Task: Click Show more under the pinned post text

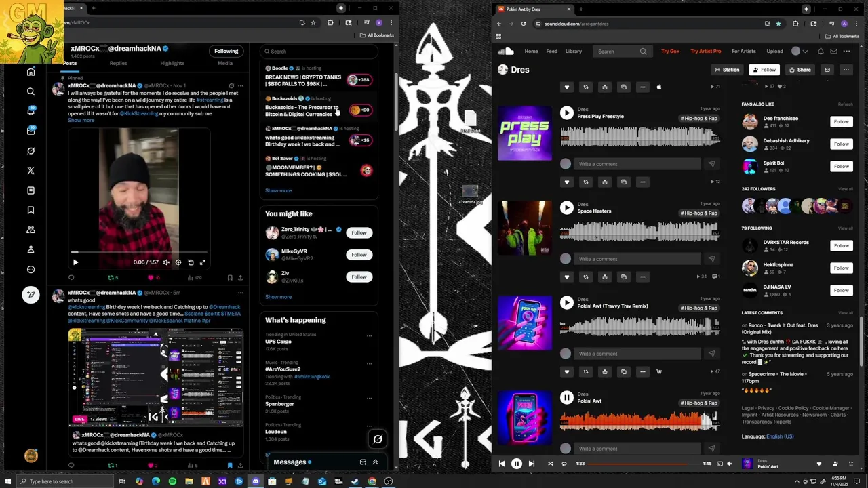Action: (x=81, y=120)
